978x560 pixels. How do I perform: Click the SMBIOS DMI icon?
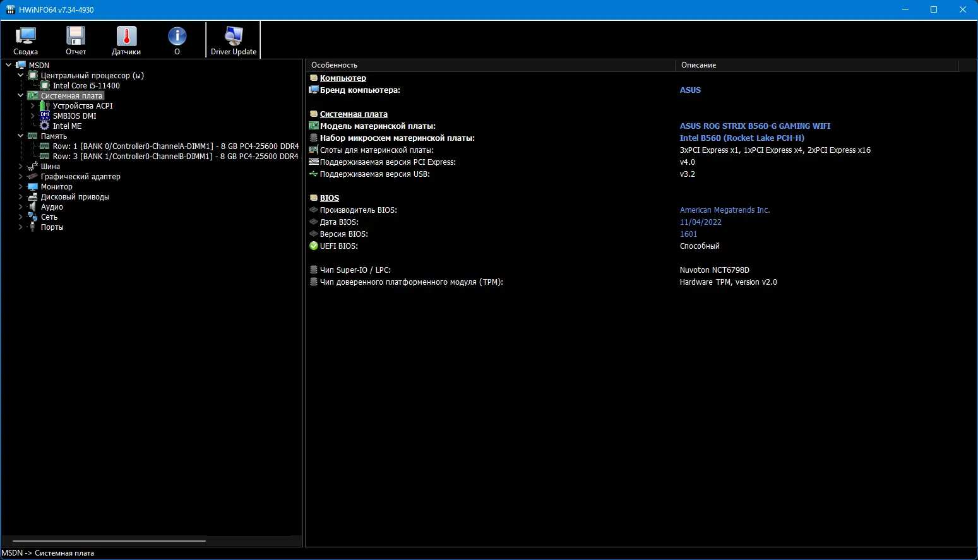pyautogui.click(x=45, y=116)
